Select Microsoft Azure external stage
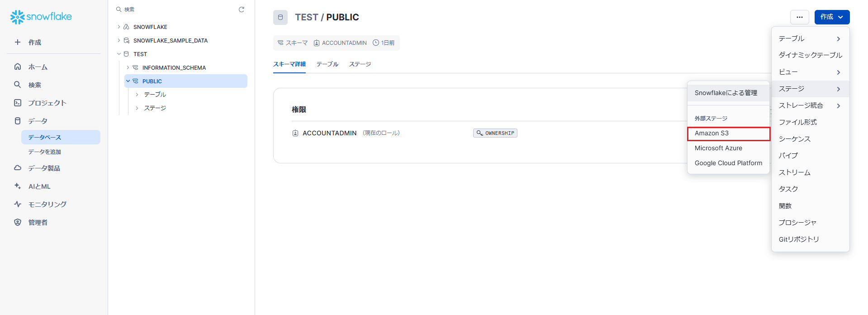The width and height of the screenshot is (868, 315). 728,148
